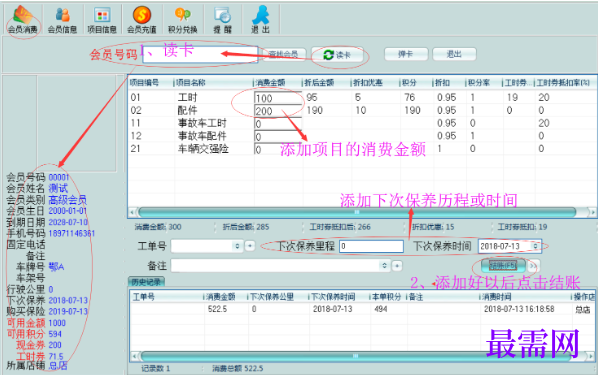Click the 所属店铺 value 总店
Viewport: 598px width, 375px height.
click(58, 366)
